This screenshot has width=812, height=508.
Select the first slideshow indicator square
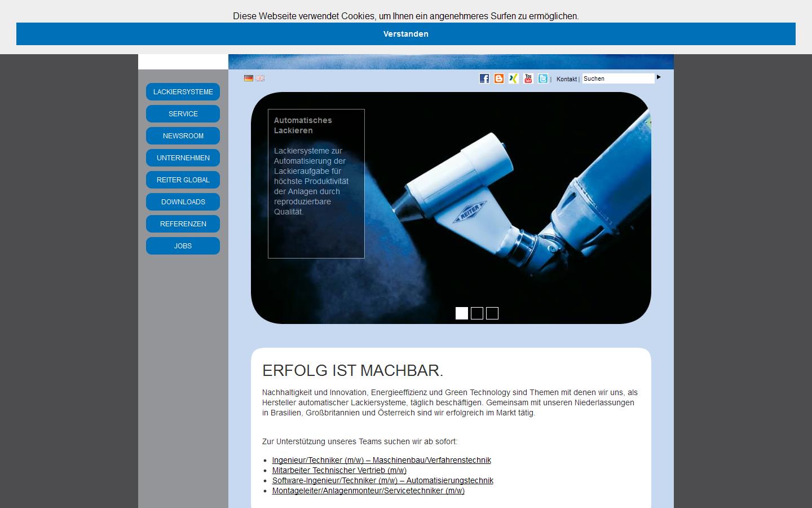click(462, 313)
